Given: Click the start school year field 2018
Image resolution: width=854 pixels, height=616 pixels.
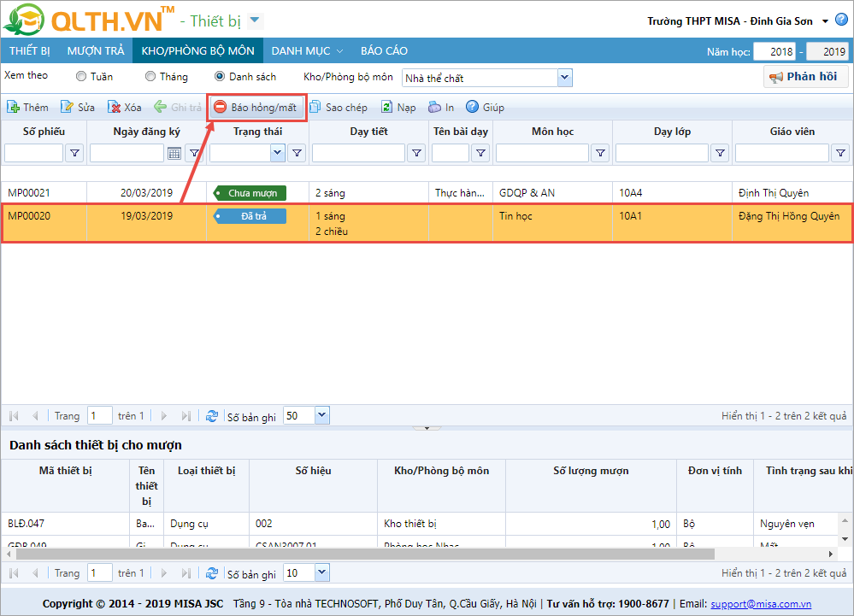Looking at the screenshot, I should click(x=774, y=52).
